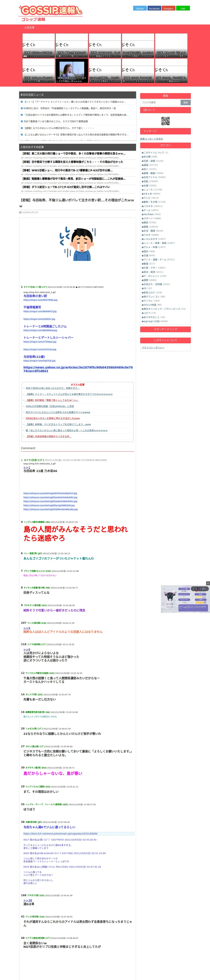210x980 pixels.
Task: Open category ワロタ (6888)
Action: [x=150, y=235]
